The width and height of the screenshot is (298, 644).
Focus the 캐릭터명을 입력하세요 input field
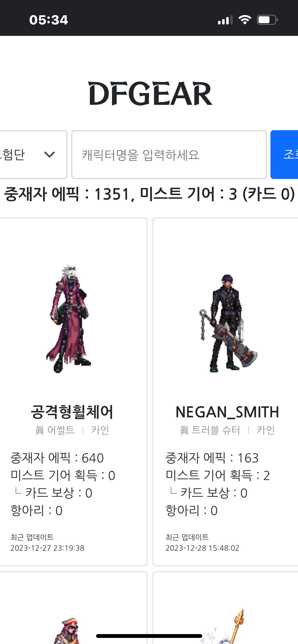169,155
